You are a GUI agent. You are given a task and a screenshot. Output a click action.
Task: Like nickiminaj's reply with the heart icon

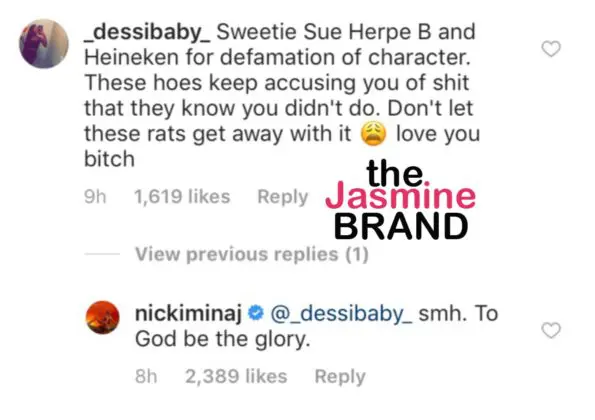point(551,330)
